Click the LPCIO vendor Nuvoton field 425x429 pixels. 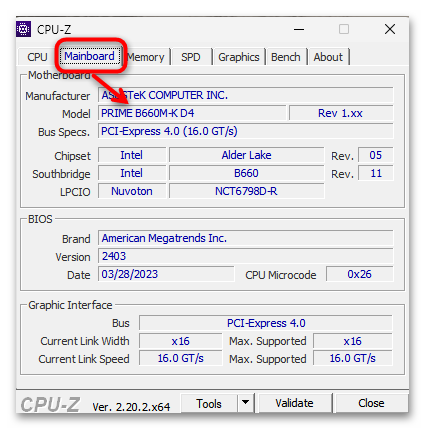coord(132,191)
